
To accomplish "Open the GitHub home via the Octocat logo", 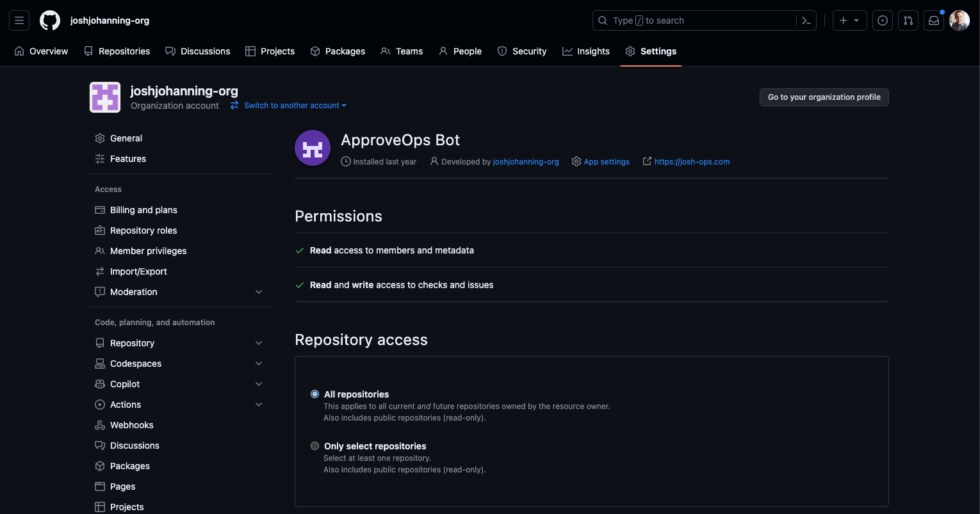I will pos(49,20).
